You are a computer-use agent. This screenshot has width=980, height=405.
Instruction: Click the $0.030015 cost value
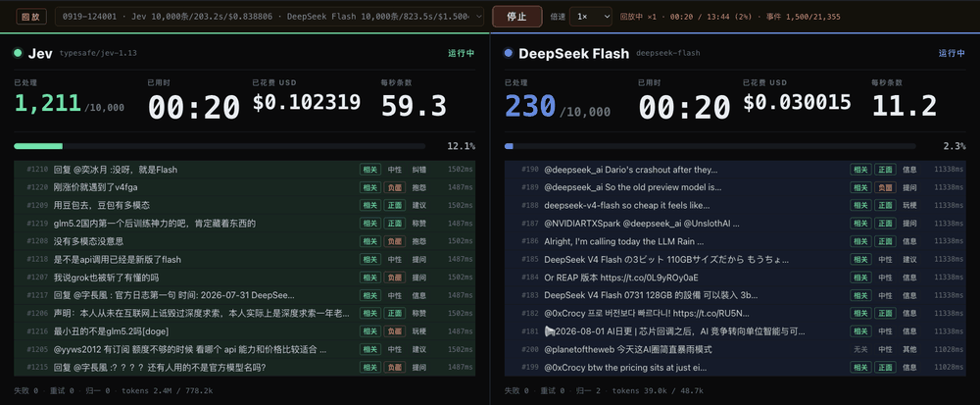click(x=797, y=103)
